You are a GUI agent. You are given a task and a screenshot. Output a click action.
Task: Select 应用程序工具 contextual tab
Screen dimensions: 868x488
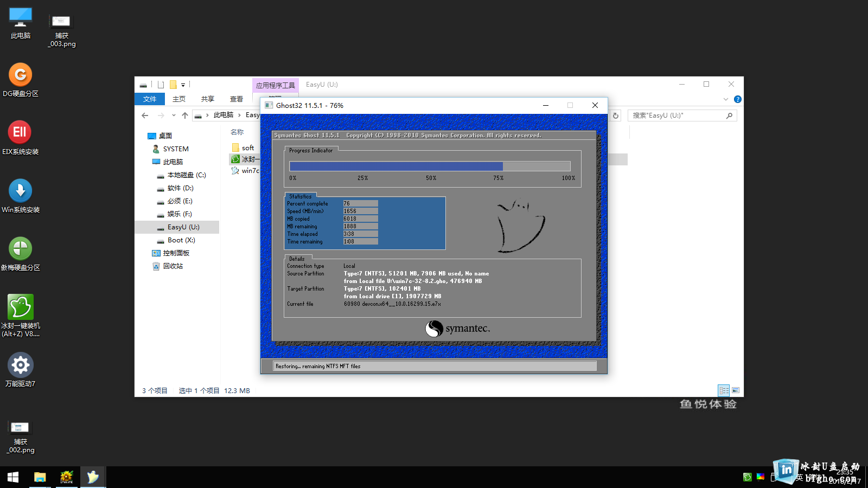[x=276, y=85]
